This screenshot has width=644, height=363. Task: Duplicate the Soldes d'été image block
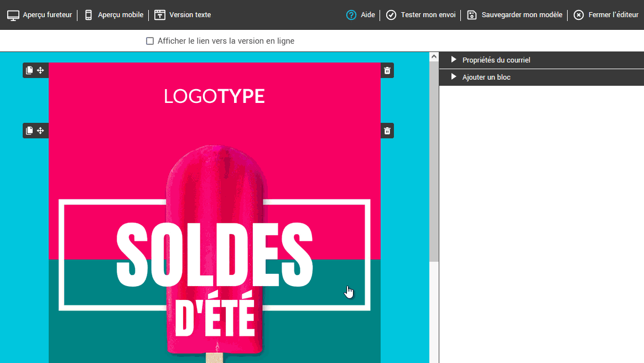point(30,131)
